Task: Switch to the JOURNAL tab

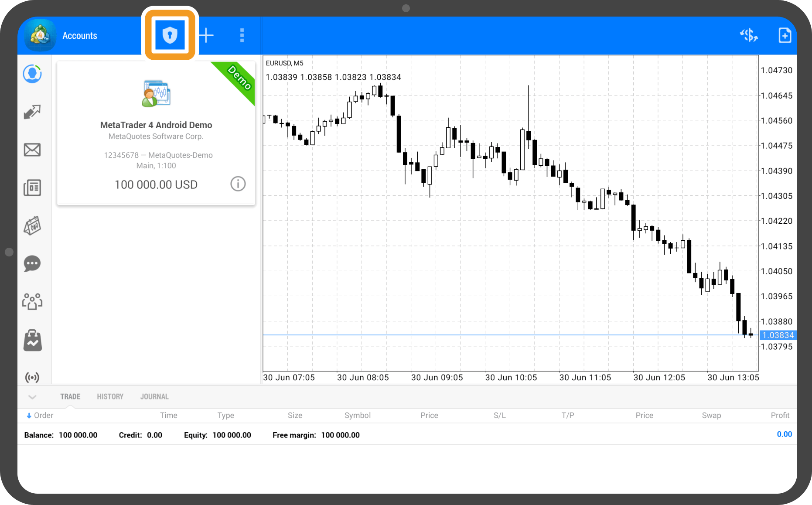Action: pyautogui.click(x=154, y=397)
